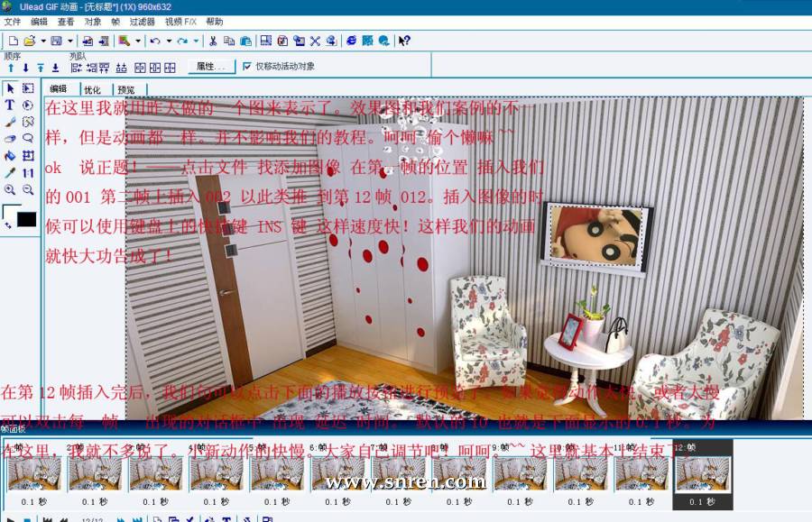The image size is (812, 522).
Task: Select frame 11 thumbnail in frame panel
Action: coord(641,473)
